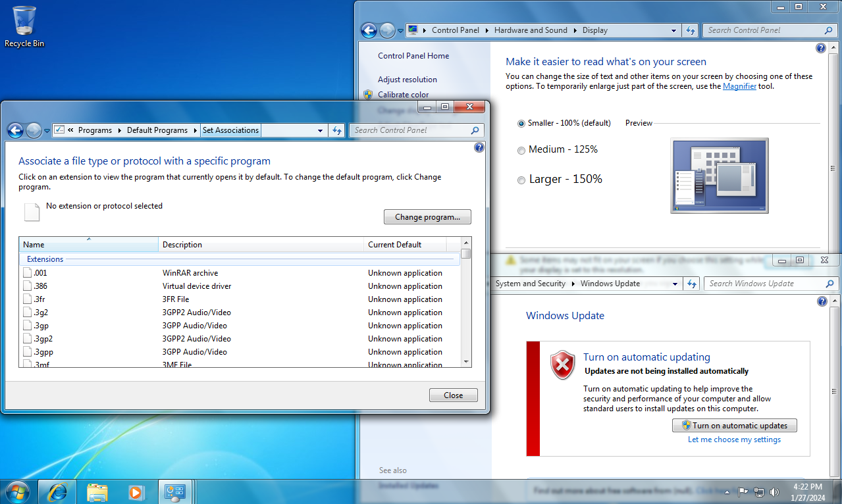Screen dimensions: 842x504
Task: Open Let me choose my settings link
Action: point(734,440)
